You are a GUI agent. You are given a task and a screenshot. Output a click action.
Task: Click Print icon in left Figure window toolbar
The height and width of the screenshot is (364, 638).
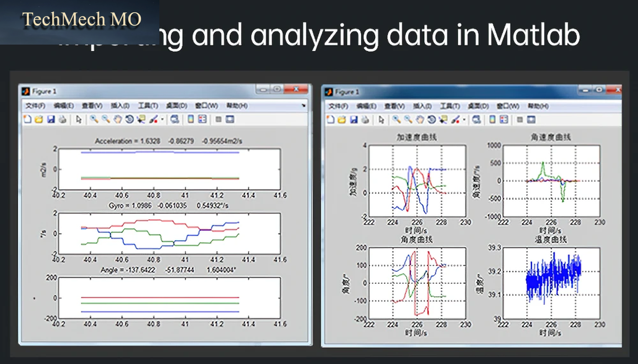click(62, 119)
